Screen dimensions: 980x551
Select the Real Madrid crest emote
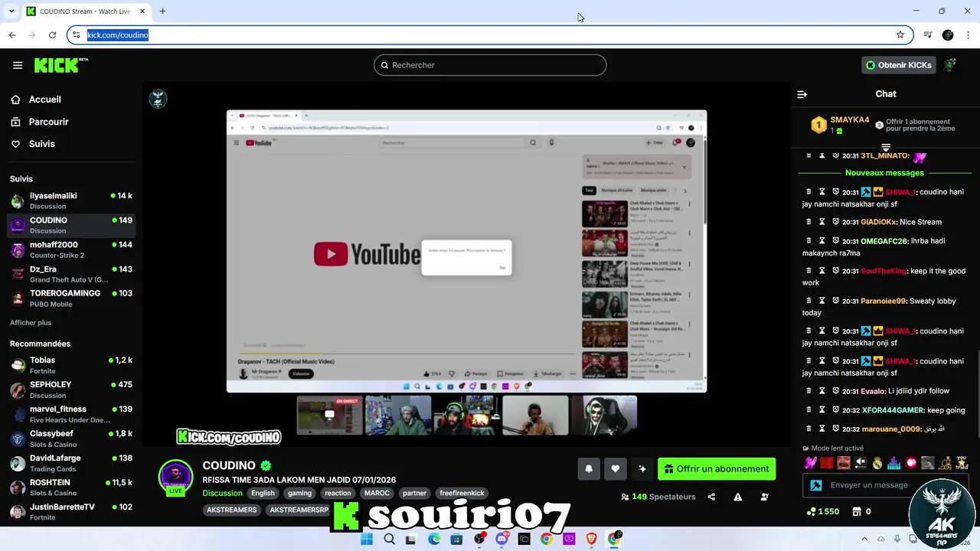877,463
